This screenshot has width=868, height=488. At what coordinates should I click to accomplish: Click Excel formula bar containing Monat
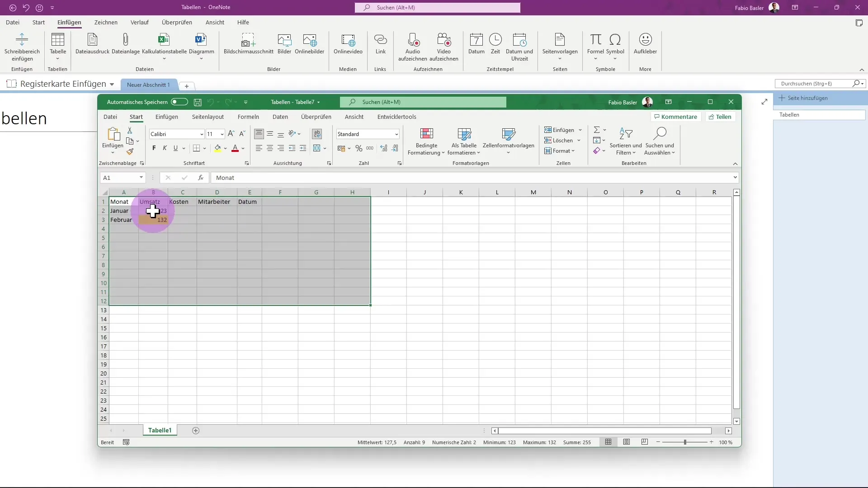click(x=471, y=178)
